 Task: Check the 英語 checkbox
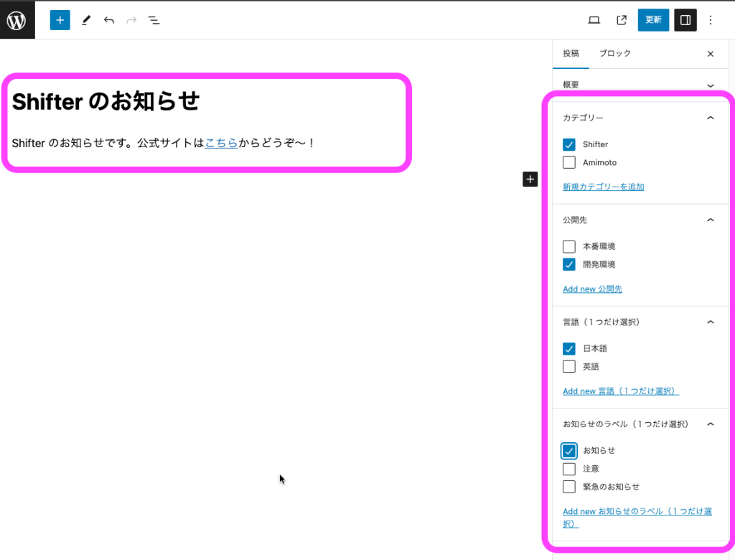[x=569, y=367]
